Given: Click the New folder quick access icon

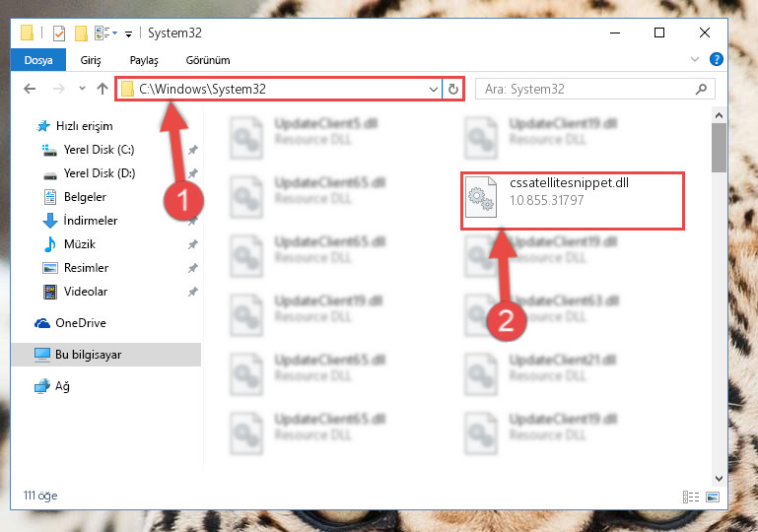Looking at the screenshot, I should [x=81, y=33].
